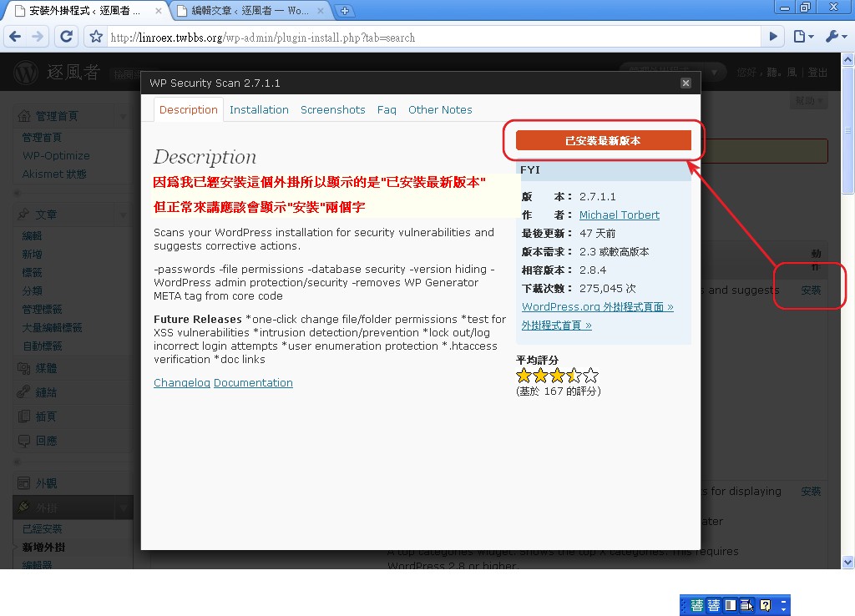
Task: Open the Changelog link
Action: [181, 382]
